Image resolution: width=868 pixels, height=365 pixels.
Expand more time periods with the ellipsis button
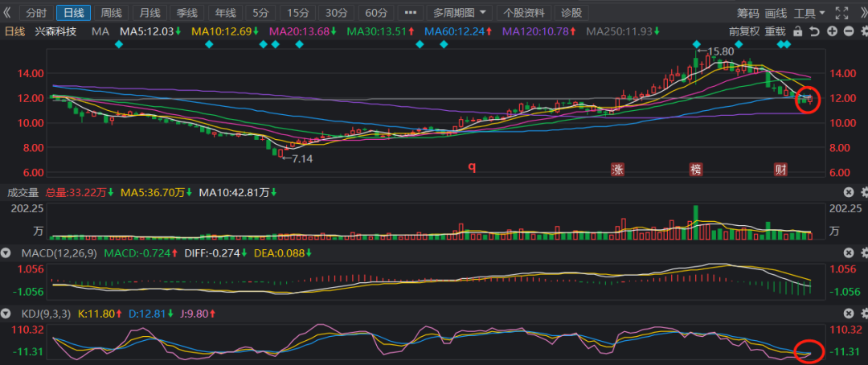point(409,13)
